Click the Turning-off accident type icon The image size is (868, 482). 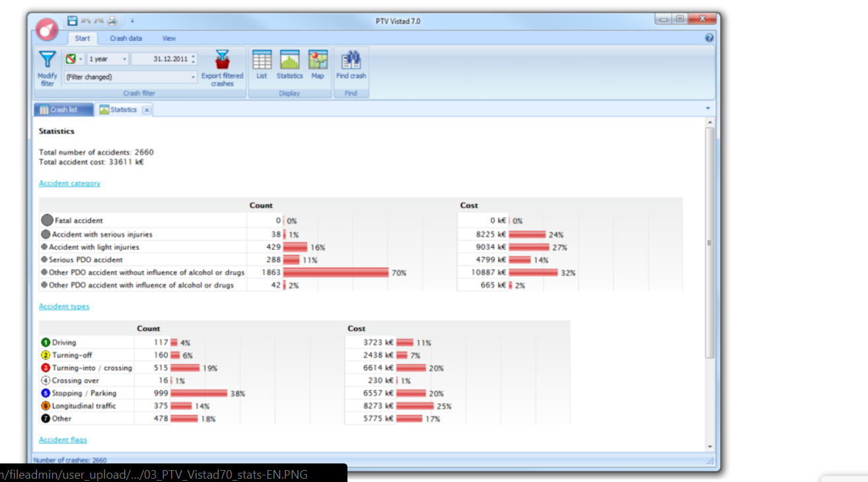(x=46, y=355)
